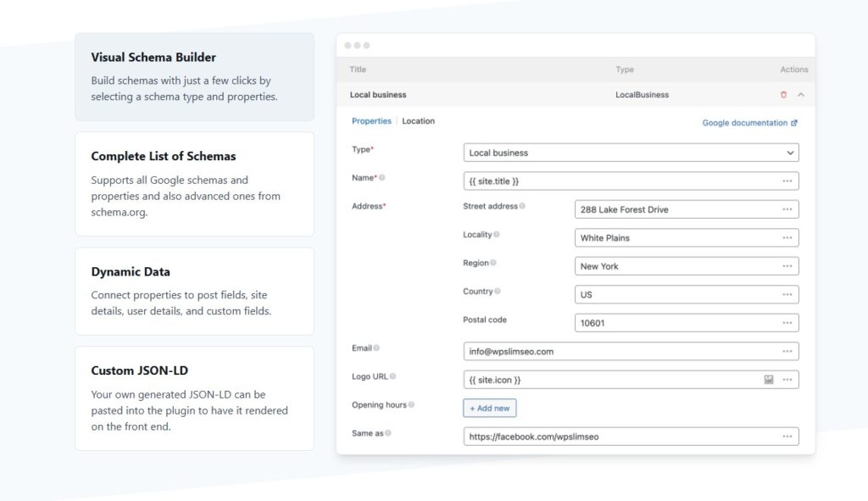Select image icon in Logo URL field
Viewport: 868px width, 501px height.
coord(769,380)
